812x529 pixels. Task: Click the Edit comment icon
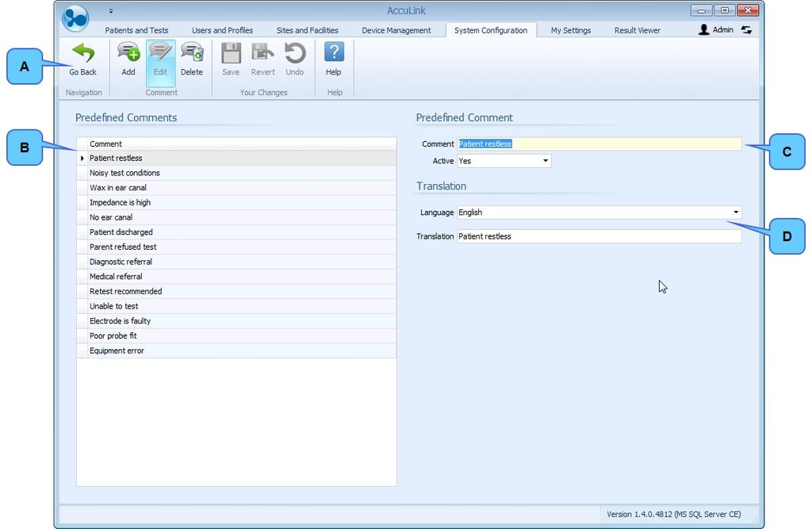pyautogui.click(x=160, y=53)
